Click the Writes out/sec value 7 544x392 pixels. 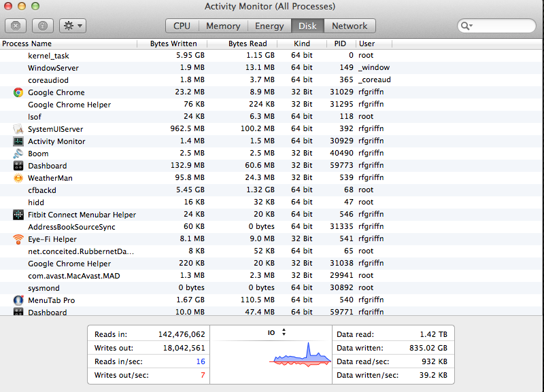point(203,375)
